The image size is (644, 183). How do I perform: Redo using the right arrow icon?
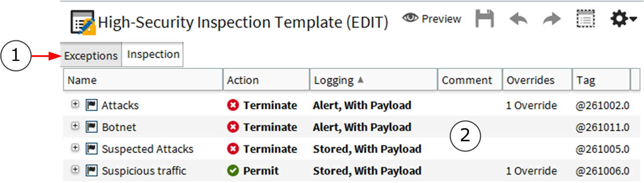pos(552,19)
